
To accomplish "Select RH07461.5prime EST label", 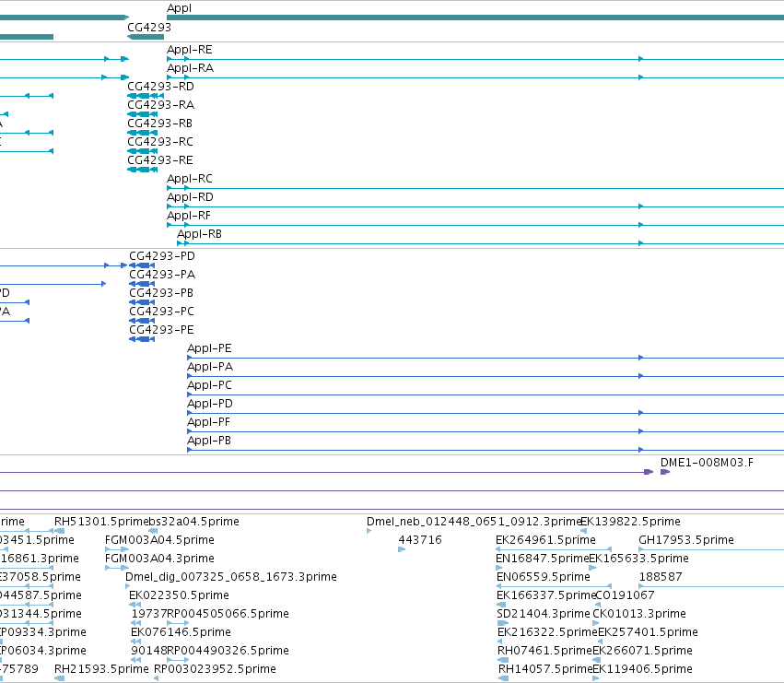I will pyautogui.click(x=545, y=651).
